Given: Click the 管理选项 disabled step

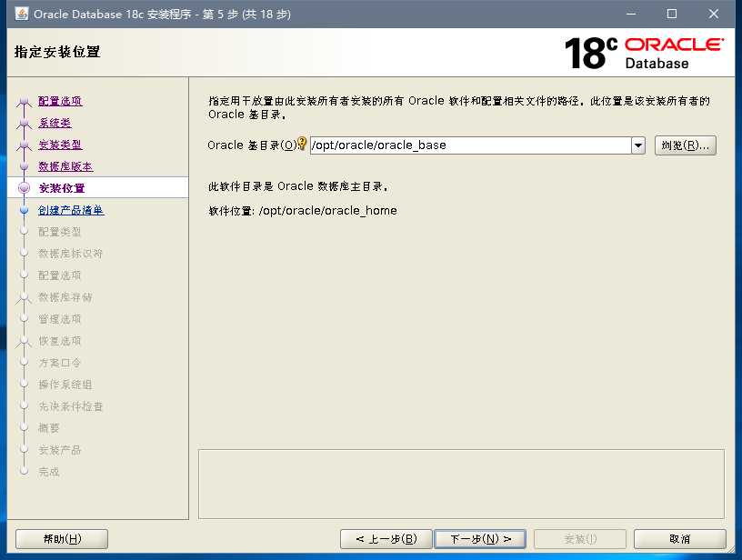Looking at the screenshot, I should (60, 319).
